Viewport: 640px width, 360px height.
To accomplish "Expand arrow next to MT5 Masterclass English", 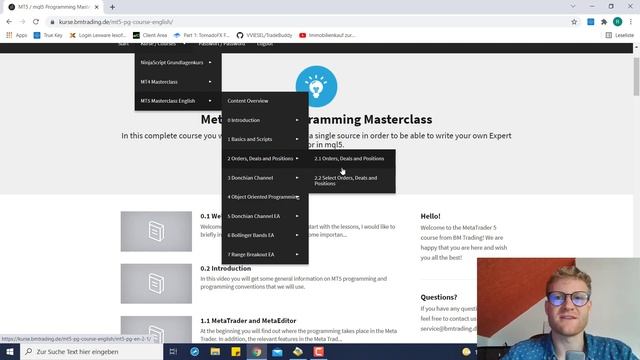I will pyautogui.click(x=210, y=101).
